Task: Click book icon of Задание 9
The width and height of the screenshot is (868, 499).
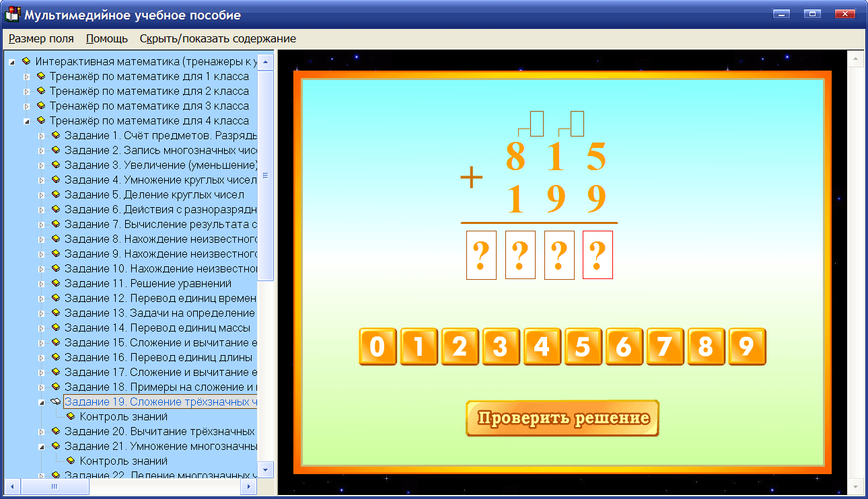Action: (56, 254)
